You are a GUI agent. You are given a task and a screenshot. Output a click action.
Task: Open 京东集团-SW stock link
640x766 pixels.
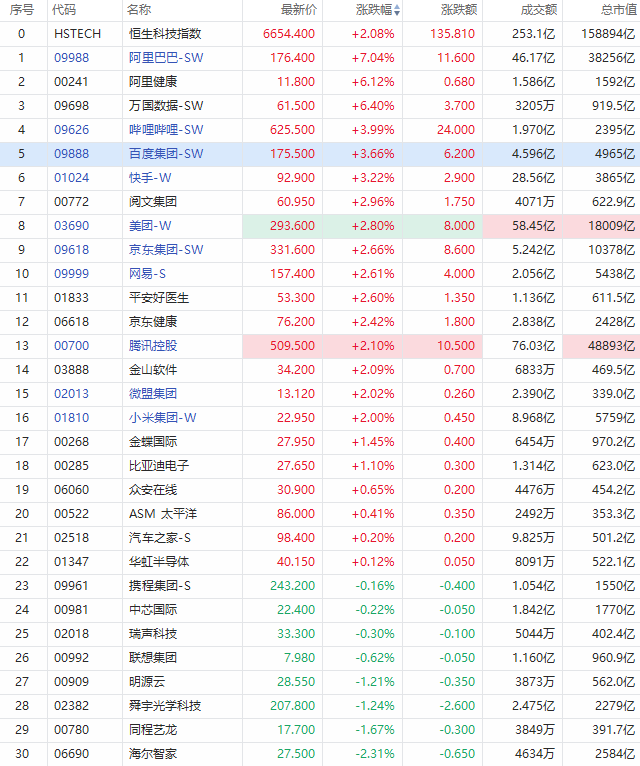[x=166, y=250]
